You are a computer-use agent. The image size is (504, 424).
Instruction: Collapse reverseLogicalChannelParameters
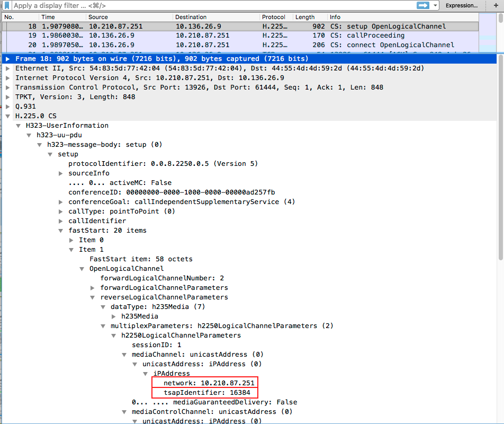tap(93, 297)
